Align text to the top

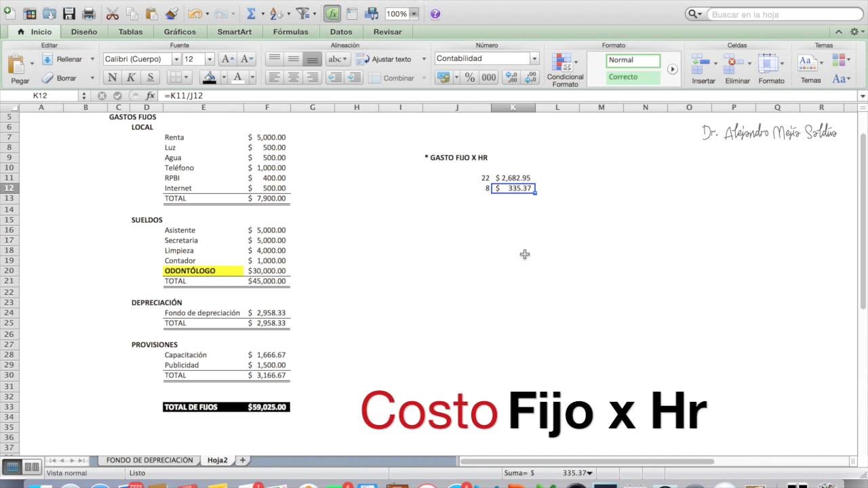click(x=274, y=59)
